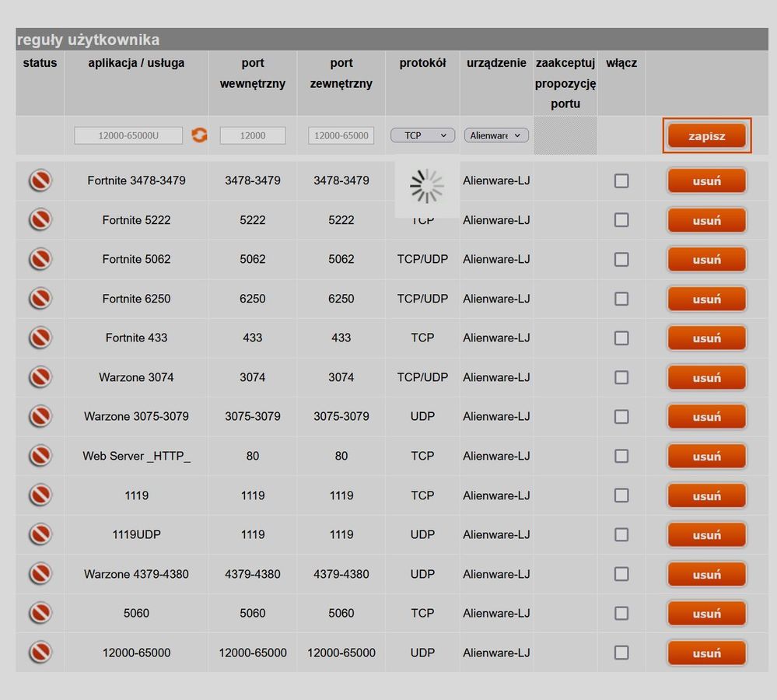Click the disabled status icon for Fortnite 3478-3479
Viewport: 777px width, 700px height.
coord(40,180)
